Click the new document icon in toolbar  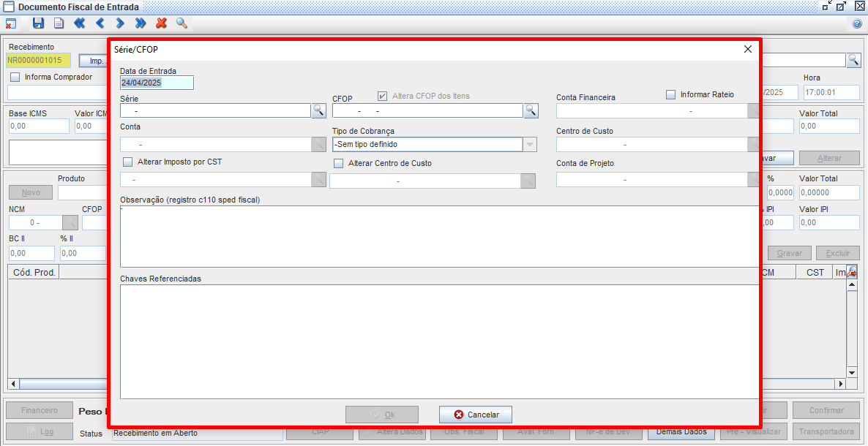tap(59, 23)
